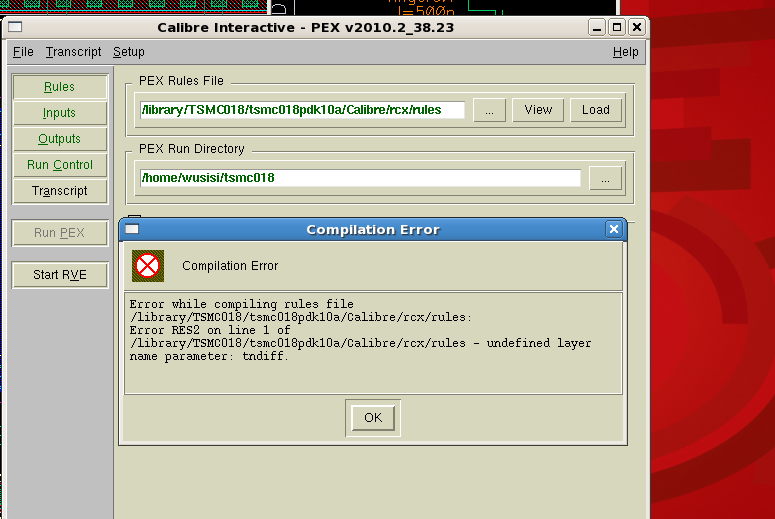Select the Inputs side tab
The height and width of the screenshot is (519, 775).
coord(59,113)
